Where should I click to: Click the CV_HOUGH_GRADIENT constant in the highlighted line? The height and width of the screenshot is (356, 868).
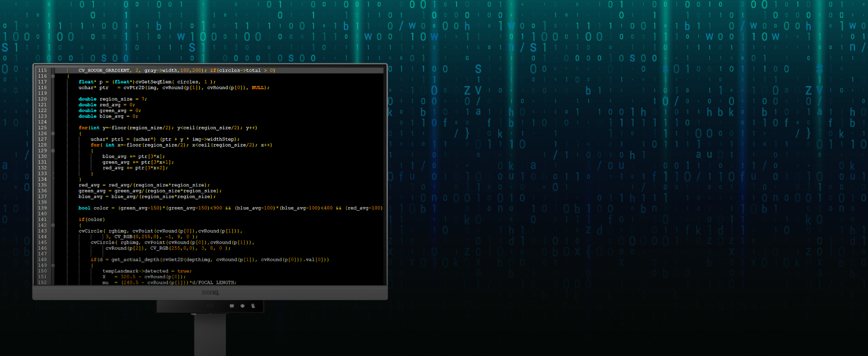tap(104, 70)
